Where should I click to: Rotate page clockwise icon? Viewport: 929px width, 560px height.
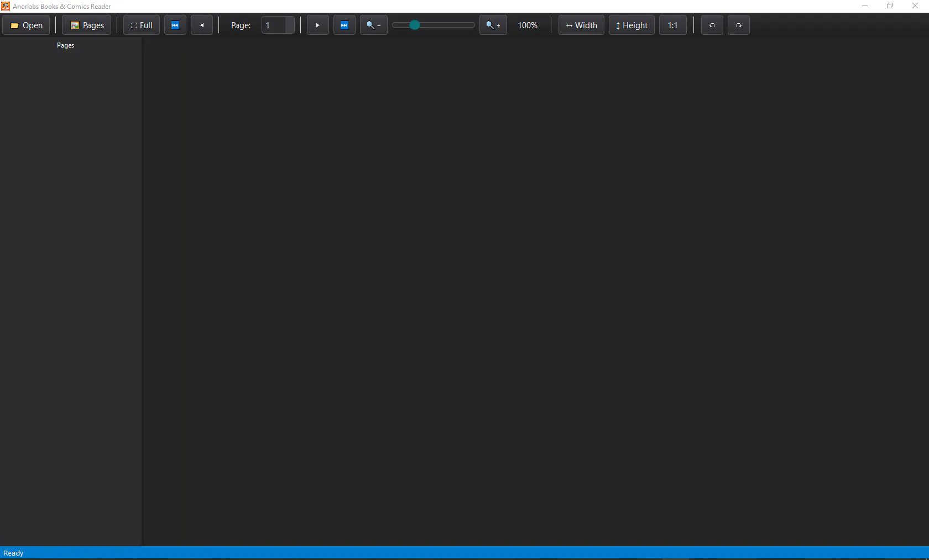click(x=739, y=25)
